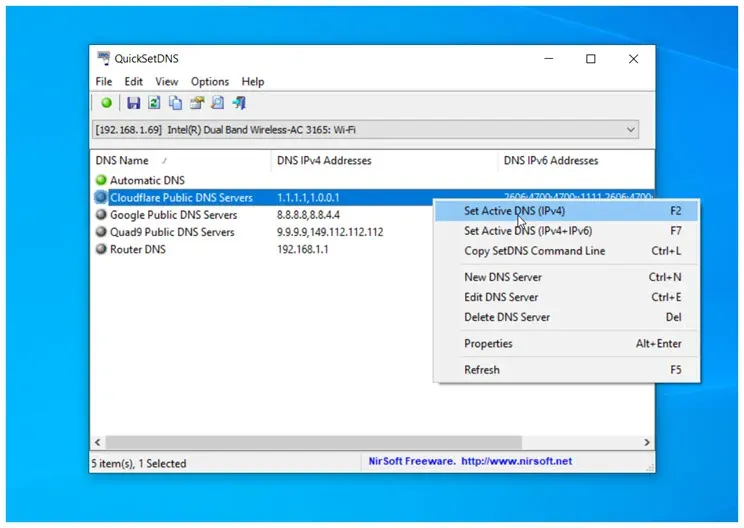
Task: Click the scroll right arrow
Action: (647, 442)
